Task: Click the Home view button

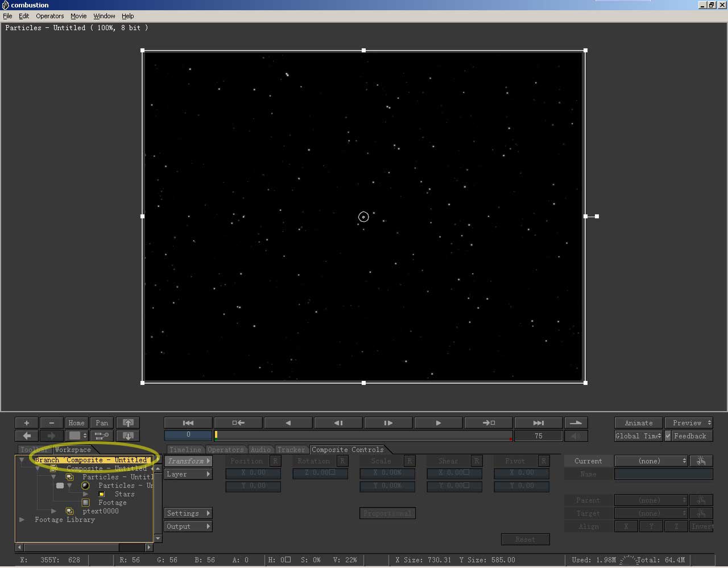Action: click(76, 423)
